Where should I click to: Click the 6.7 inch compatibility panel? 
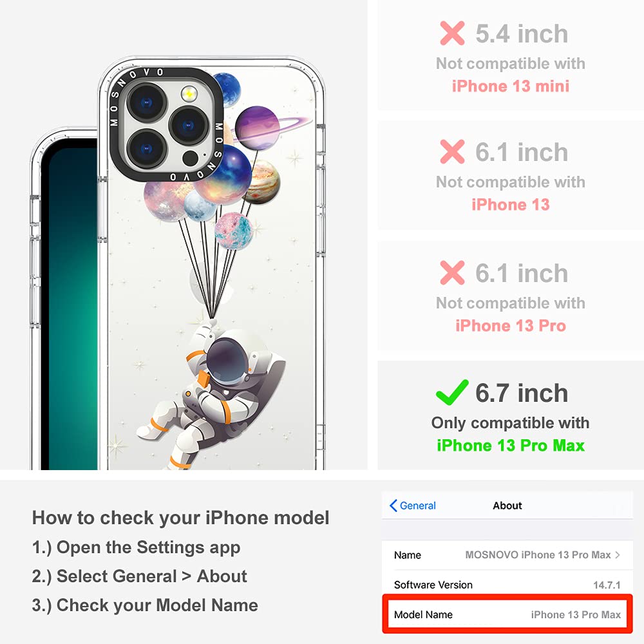tap(511, 415)
